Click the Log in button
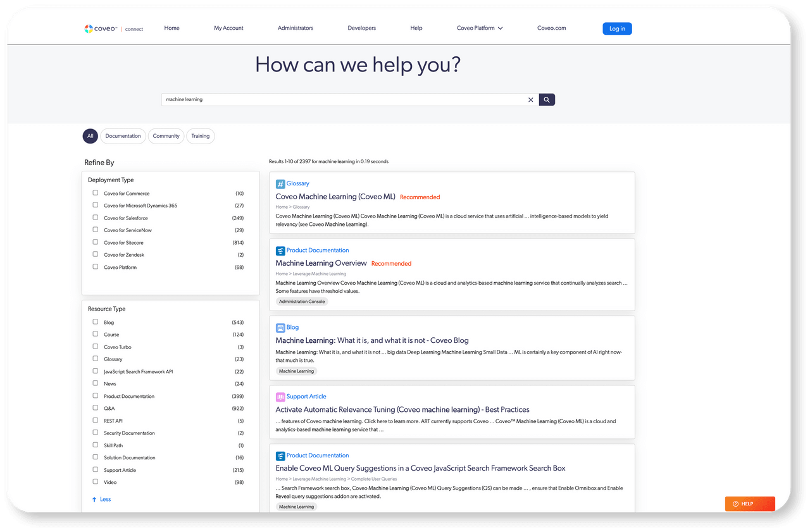The height and width of the screenshot is (532, 810). click(616, 28)
